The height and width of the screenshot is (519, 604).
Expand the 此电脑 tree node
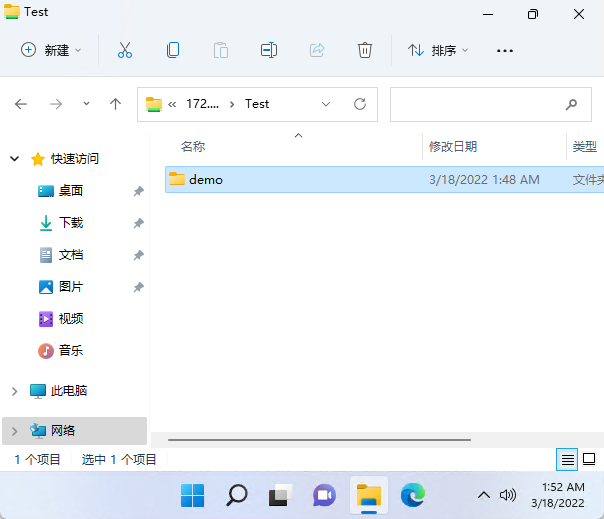pyautogui.click(x=15, y=391)
